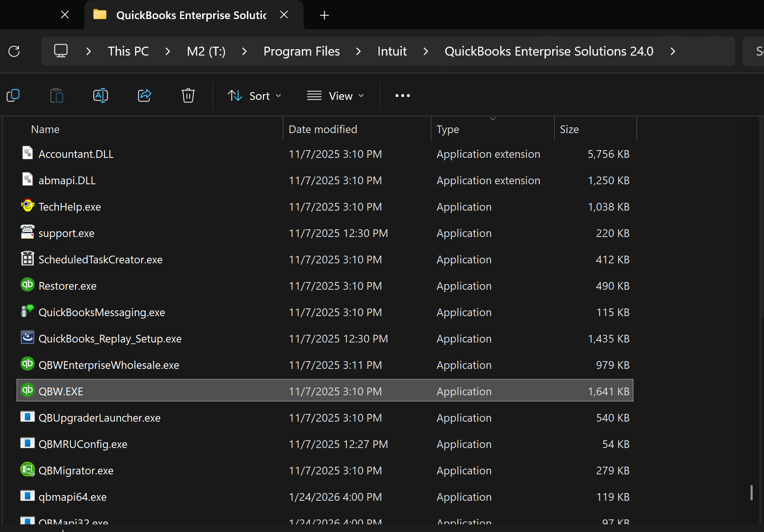Open a new tab with plus button
Screen dimensions: 764x532
324,15
